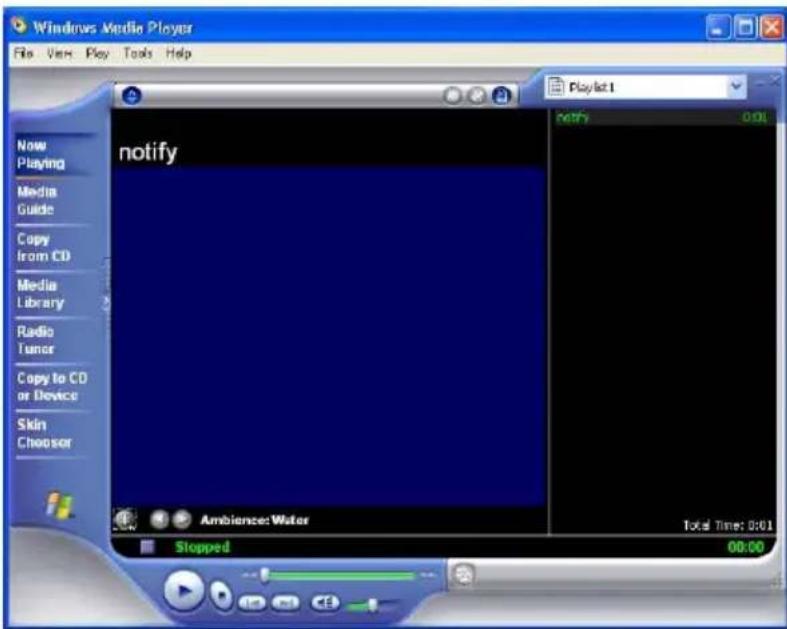Click the playlist document icon beside Playlist1
This screenshot has height=629, width=787.
555,87
